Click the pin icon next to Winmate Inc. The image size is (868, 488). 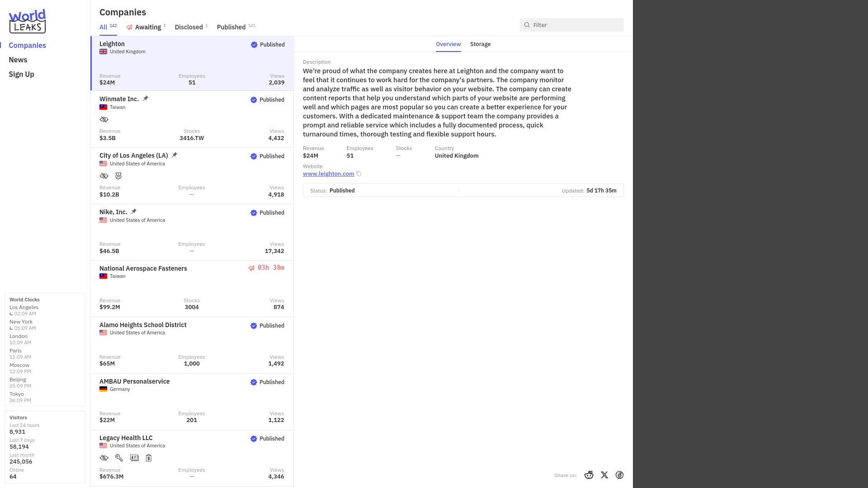tap(146, 99)
